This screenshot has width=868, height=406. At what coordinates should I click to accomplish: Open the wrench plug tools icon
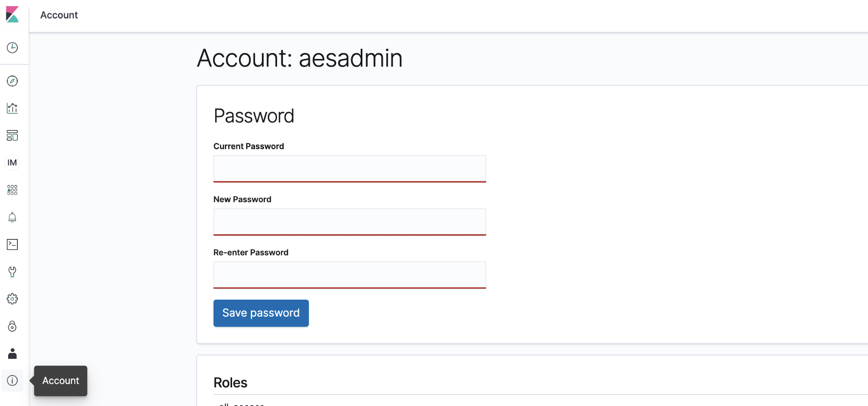click(x=12, y=272)
